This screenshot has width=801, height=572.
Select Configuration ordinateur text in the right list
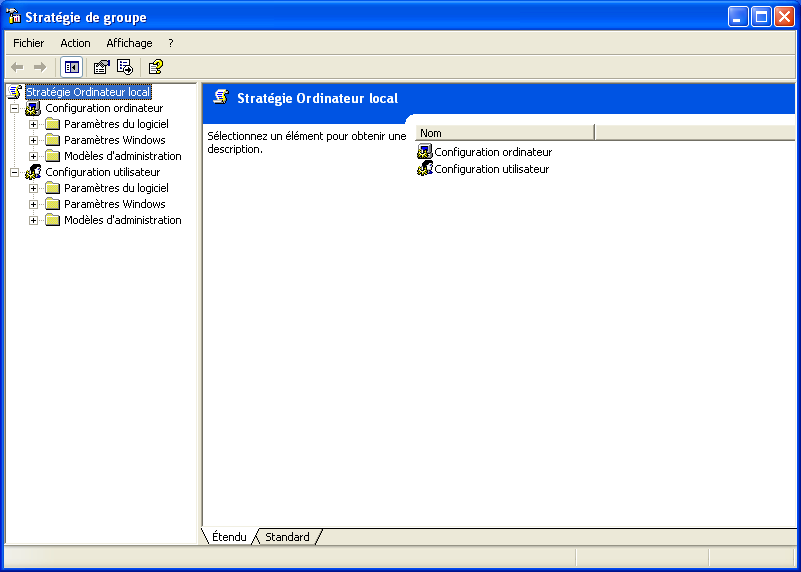(493, 152)
